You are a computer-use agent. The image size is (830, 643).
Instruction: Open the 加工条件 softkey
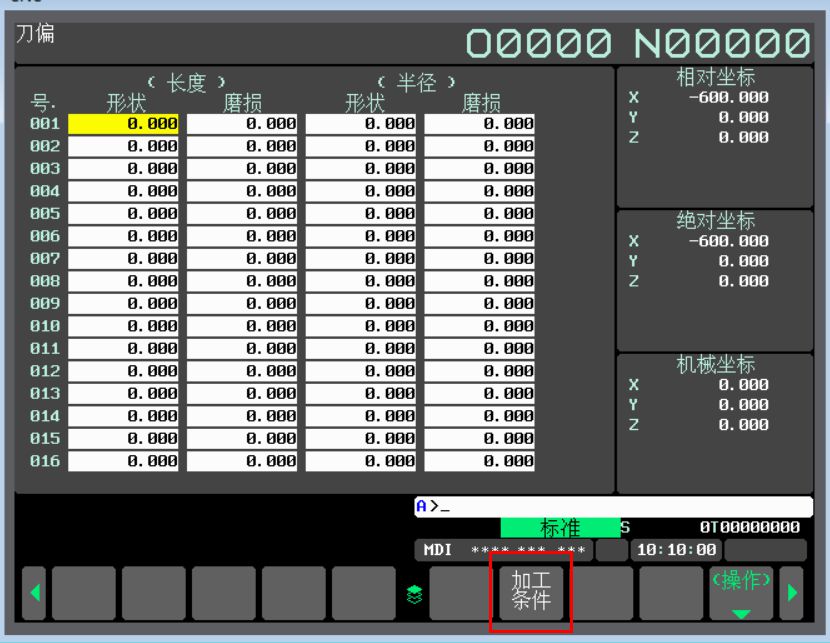point(531,592)
